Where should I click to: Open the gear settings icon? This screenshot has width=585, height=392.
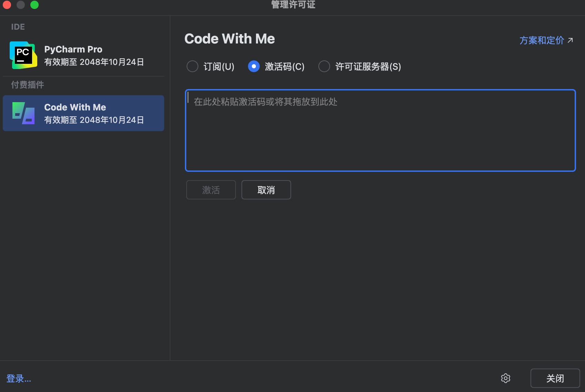[x=505, y=378]
